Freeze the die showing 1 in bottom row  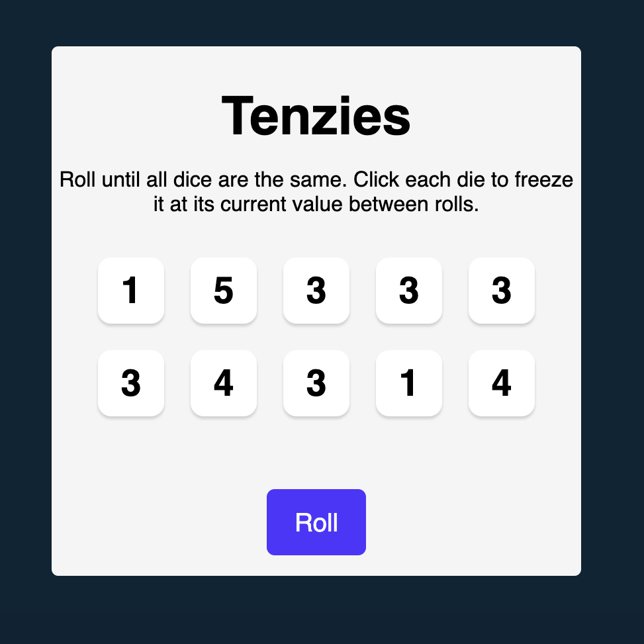tap(409, 383)
